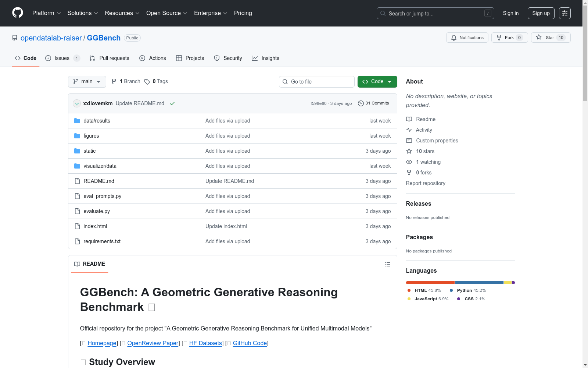Click the tag icon beside Tags
The width and height of the screenshot is (588, 368).
147,82
